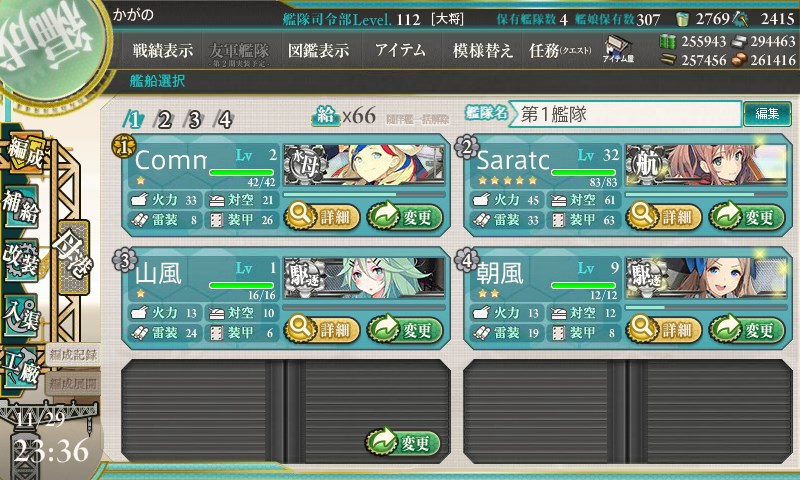Open the 補給 (Supply) sidebar icon
This screenshot has height=480, width=800.
coord(21,207)
